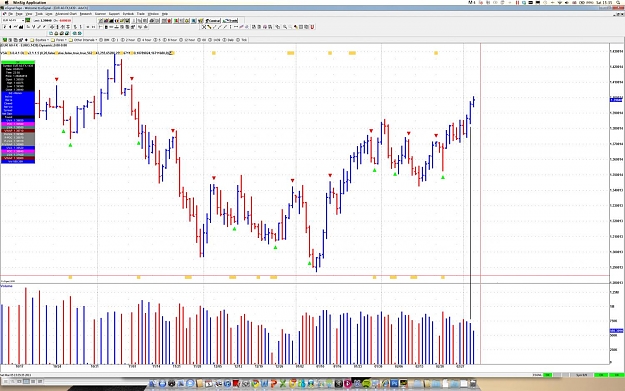Open Spotlight search in menu bar
The width and height of the screenshot is (625, 391).
617,2
